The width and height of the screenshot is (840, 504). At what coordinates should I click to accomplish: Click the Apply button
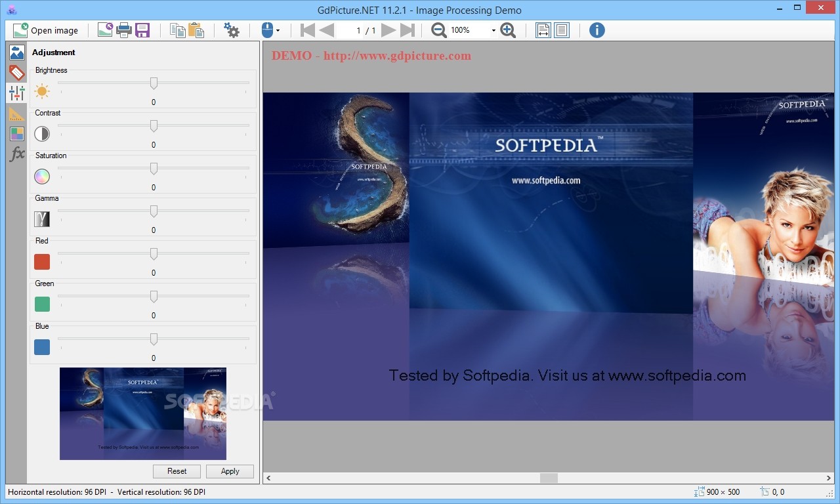click(x=230, y=471)
